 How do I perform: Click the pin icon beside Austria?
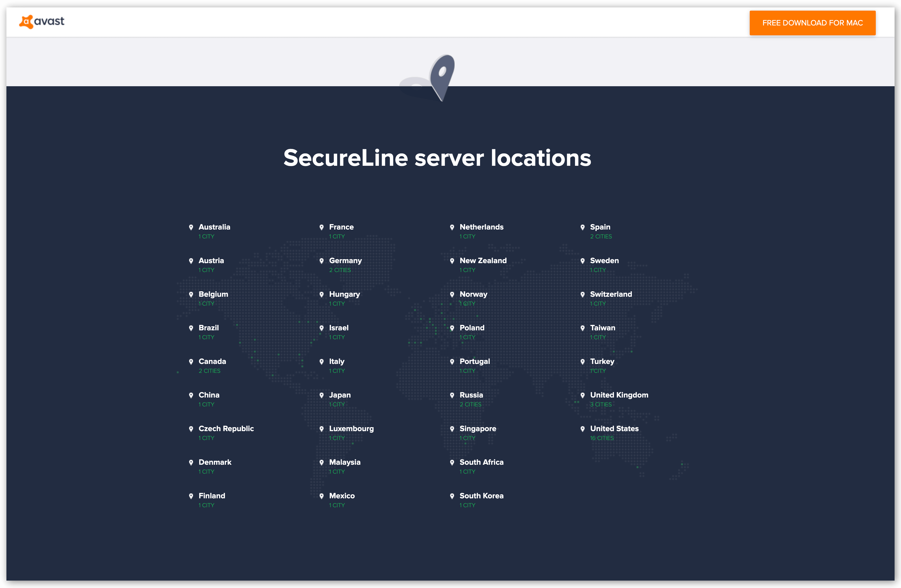[191, 261]
